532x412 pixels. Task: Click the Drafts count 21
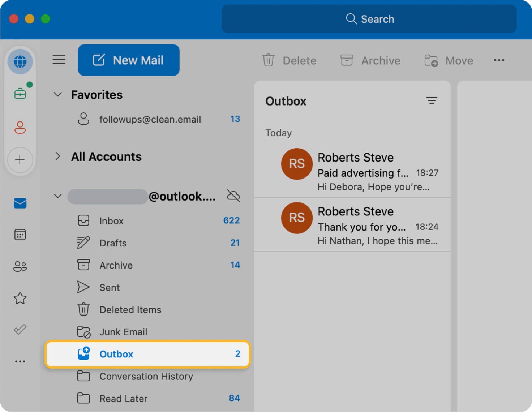(x=235, y=243)
